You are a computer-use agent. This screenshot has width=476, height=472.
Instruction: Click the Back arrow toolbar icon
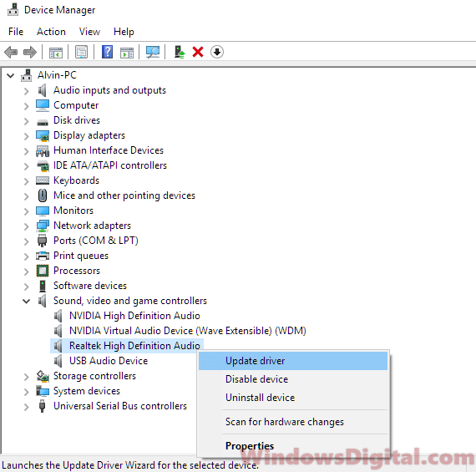click(x=11, y=52)
